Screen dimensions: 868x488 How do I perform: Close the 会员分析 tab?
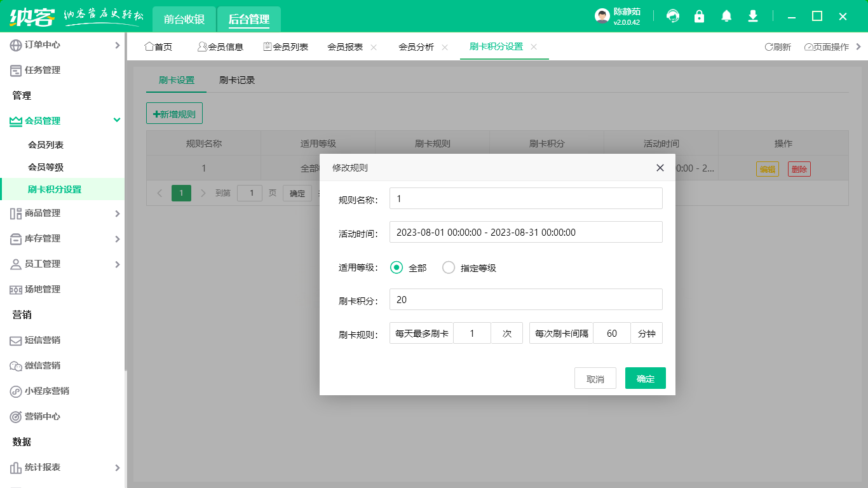445,46
